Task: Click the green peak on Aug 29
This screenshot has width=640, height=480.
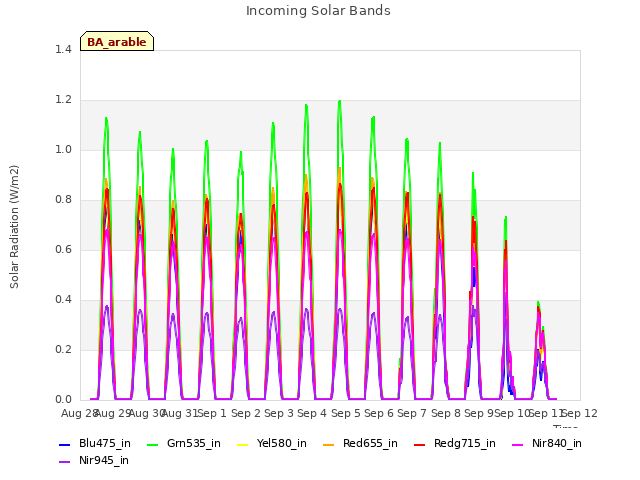Action: point(107,118)
